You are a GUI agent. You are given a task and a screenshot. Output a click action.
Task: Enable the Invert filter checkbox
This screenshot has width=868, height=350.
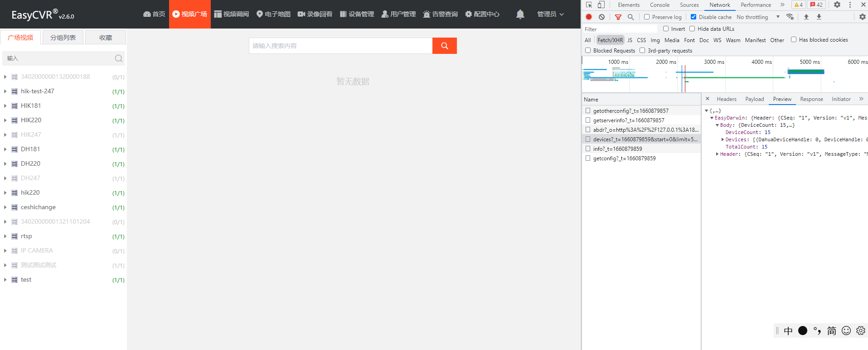[666, 29]
